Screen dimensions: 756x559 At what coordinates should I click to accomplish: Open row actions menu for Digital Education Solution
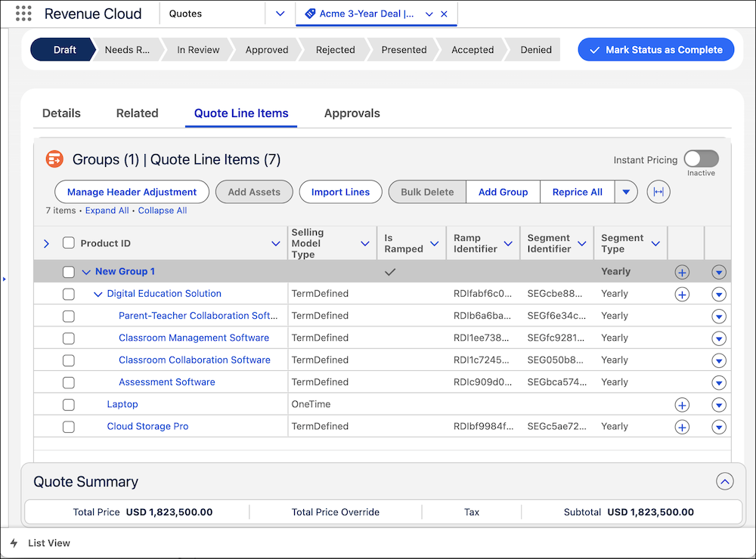point(719,295)
